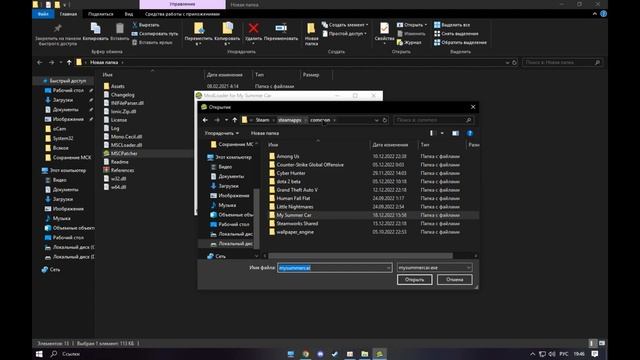
Task: Open the Переместить в dropdown in the ribbon
Action: (x=198, y=34)
